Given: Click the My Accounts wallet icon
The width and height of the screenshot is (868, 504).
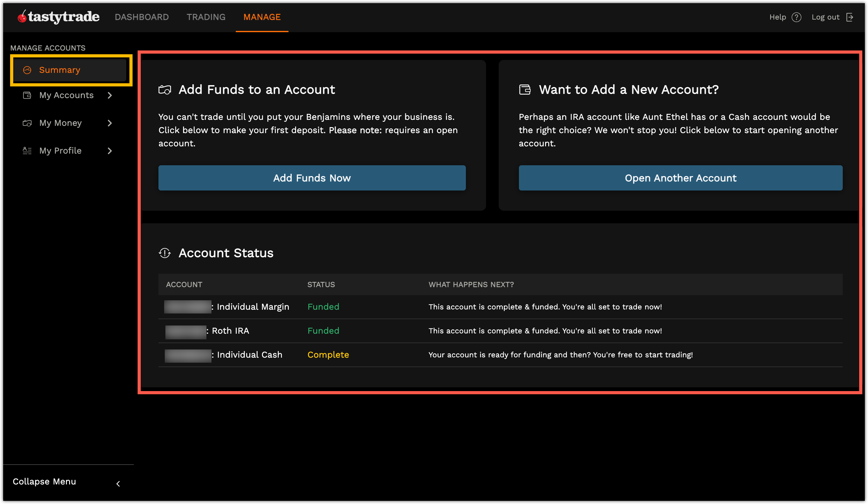Looking at the screenshot, I should (27, 95).
